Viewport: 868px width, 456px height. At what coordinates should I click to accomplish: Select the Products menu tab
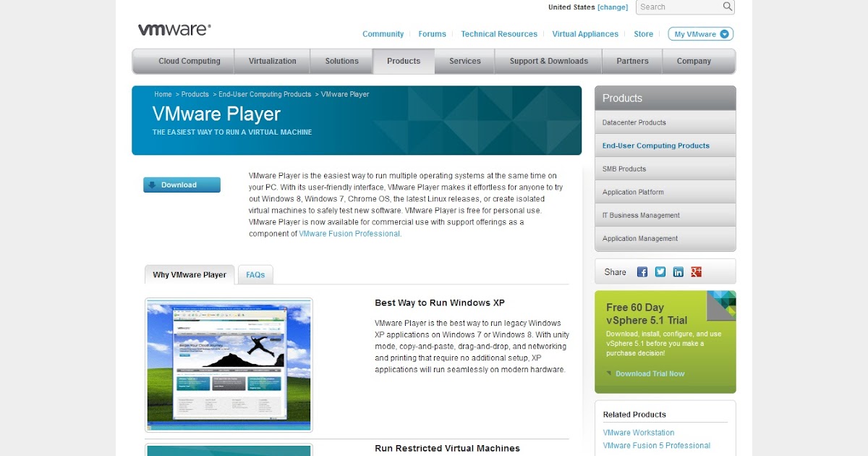click(x=404, y=62)
